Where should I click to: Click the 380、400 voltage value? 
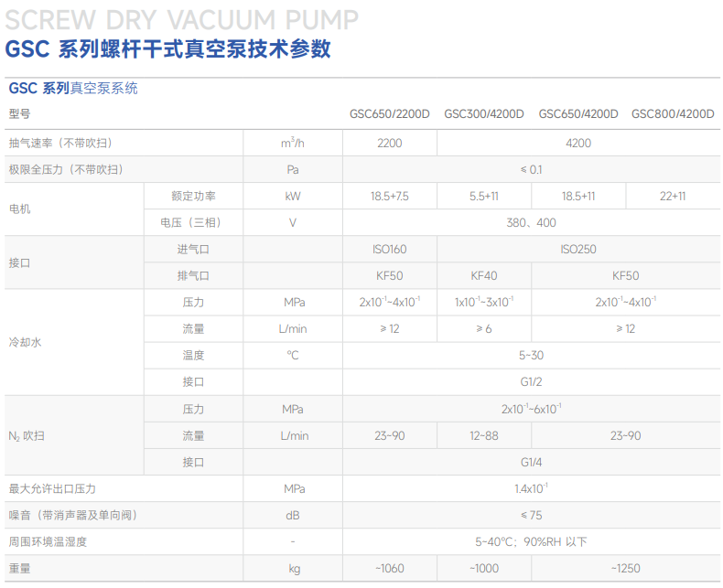(x=531, y=223)
